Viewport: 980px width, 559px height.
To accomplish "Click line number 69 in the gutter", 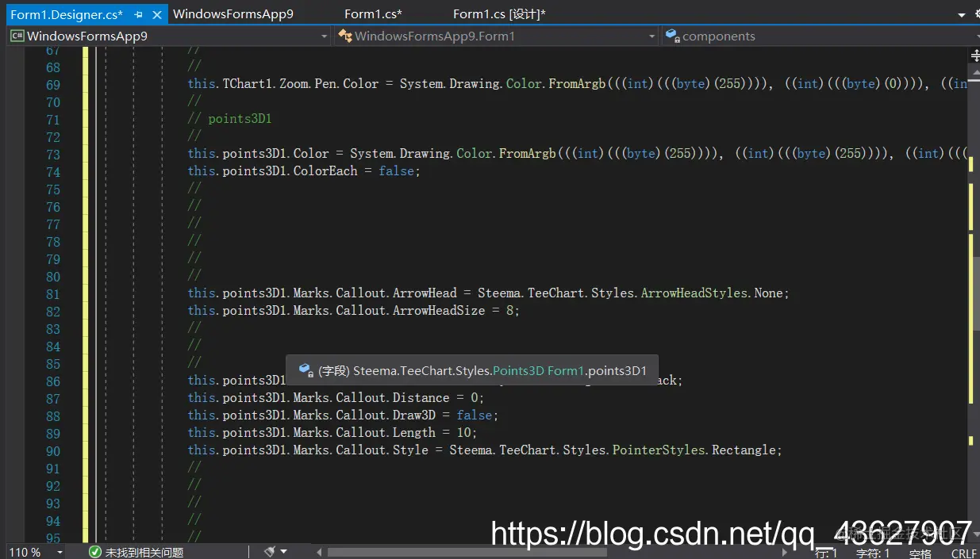I will 53,85.
